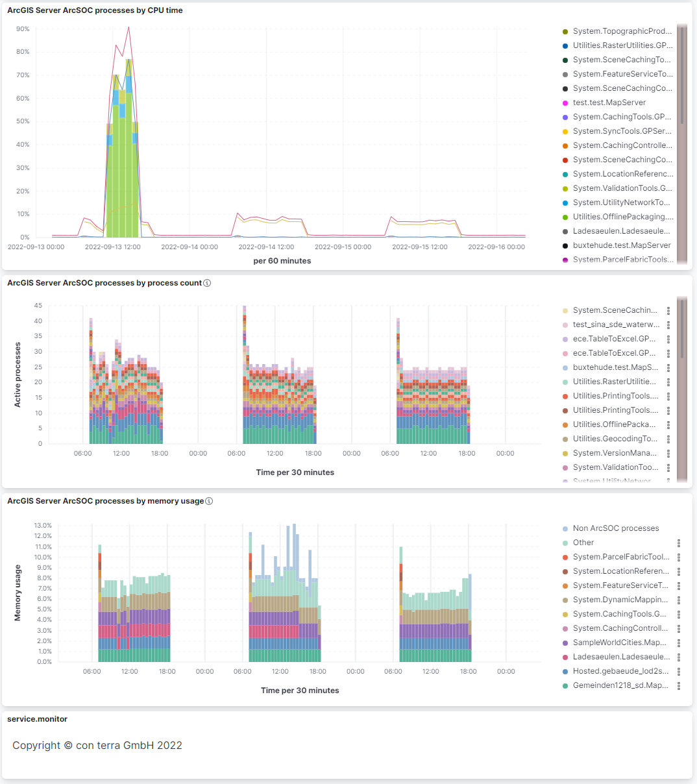697x784 pixels.
Task: Click the three-dot icon beside System.ParcelFabricTool
Action: click(x=680, y=557)
